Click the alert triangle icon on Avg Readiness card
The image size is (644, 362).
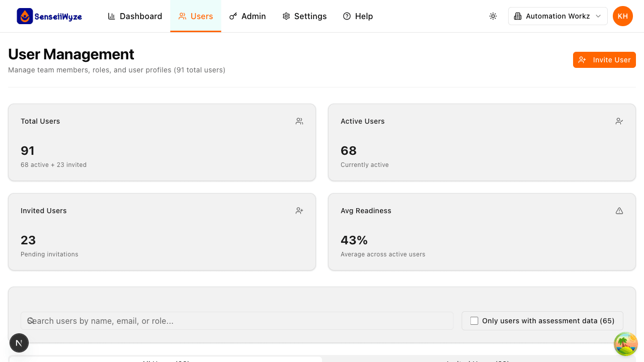click(619, 211)
